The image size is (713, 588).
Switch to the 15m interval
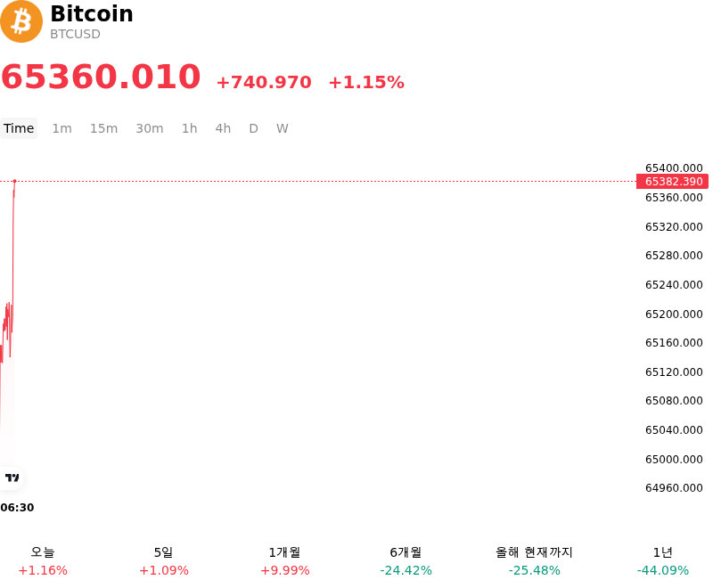[103, 128]
